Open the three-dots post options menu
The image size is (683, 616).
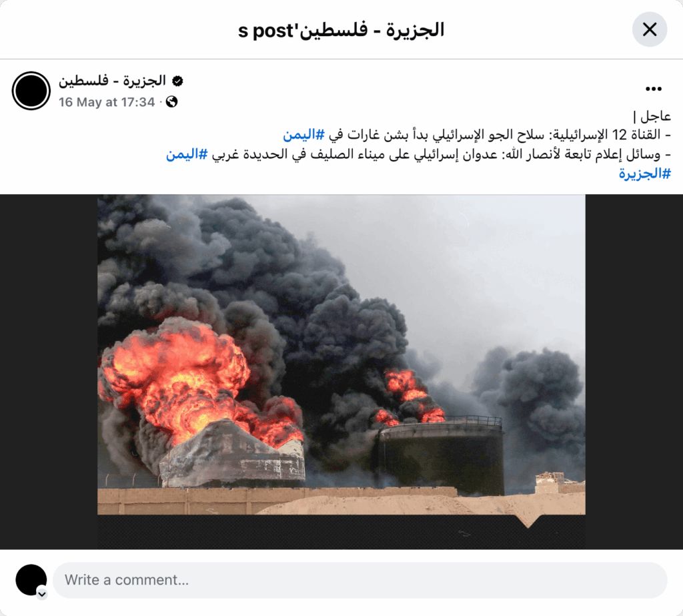click(654, 89)
